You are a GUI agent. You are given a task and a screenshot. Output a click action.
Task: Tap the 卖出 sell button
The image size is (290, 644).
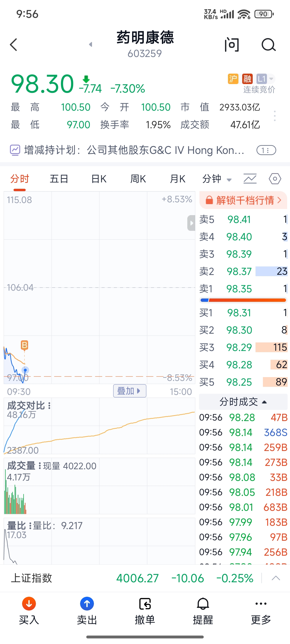pyautogui.click(x=87, y=611)
